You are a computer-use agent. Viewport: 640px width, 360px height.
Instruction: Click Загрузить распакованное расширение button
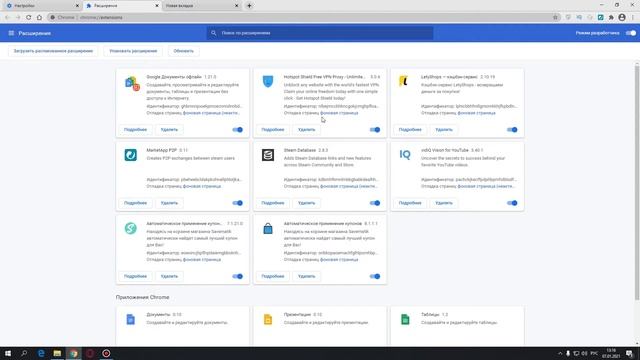(x=53, y=51)
